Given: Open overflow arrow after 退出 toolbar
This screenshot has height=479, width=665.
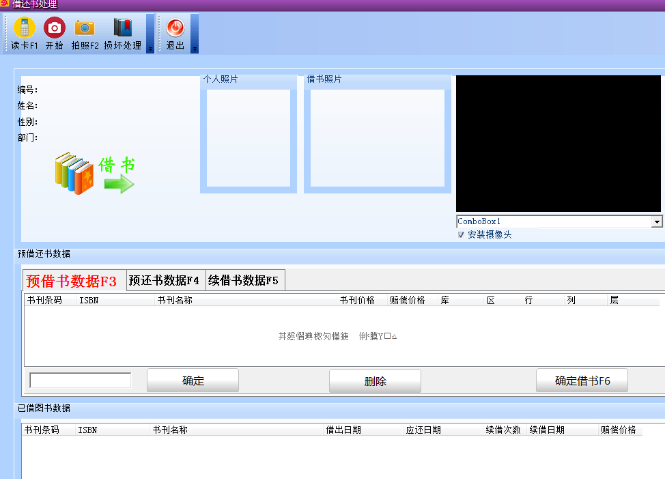Looking at the screenshot, I should [194, 34].
